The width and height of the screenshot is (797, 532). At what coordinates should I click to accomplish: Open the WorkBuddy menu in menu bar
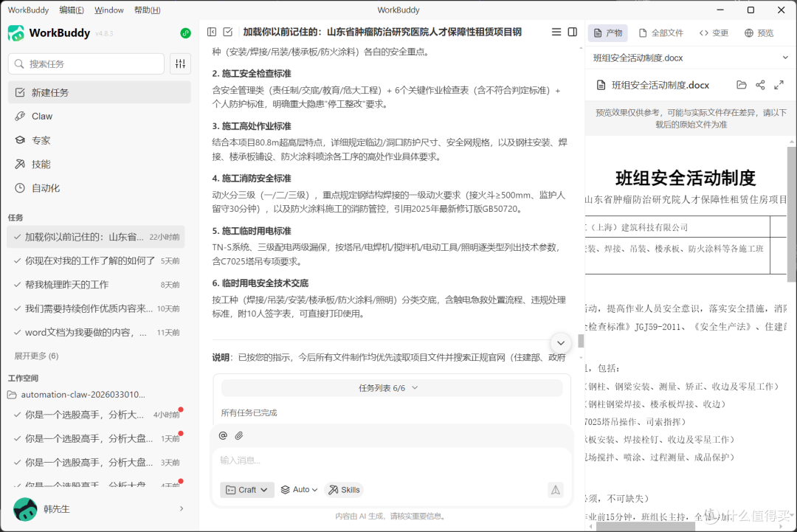click(29, 10)
